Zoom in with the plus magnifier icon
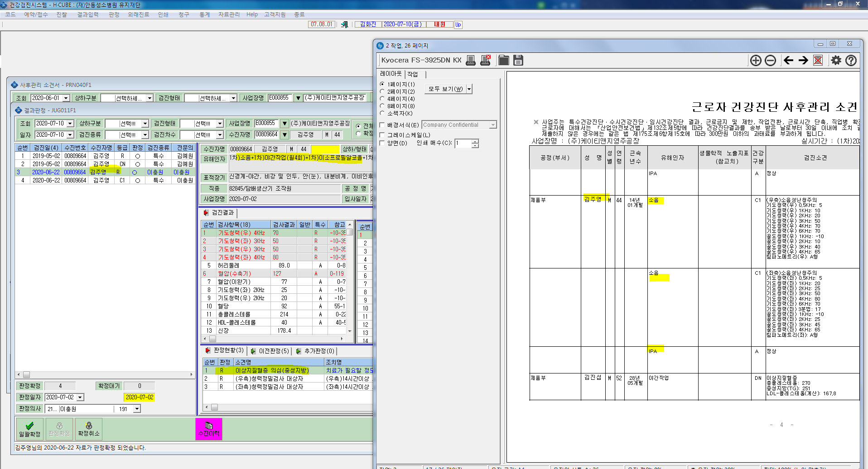The width and height of the screenshot is (868, 469). [756, 60]
